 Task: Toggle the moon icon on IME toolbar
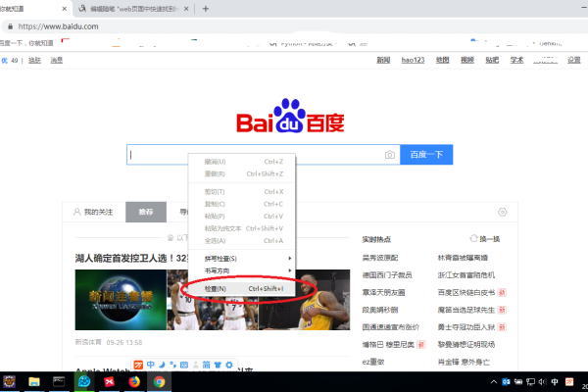pyautogui.click(x=162, y=365)
